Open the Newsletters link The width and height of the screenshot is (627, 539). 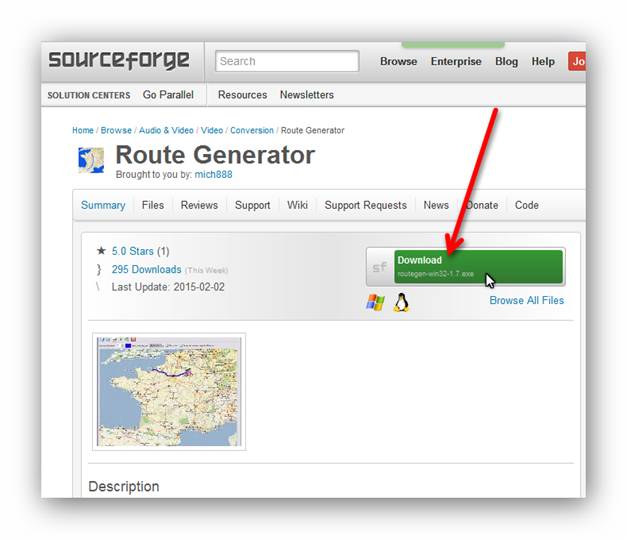click(307, 95)
